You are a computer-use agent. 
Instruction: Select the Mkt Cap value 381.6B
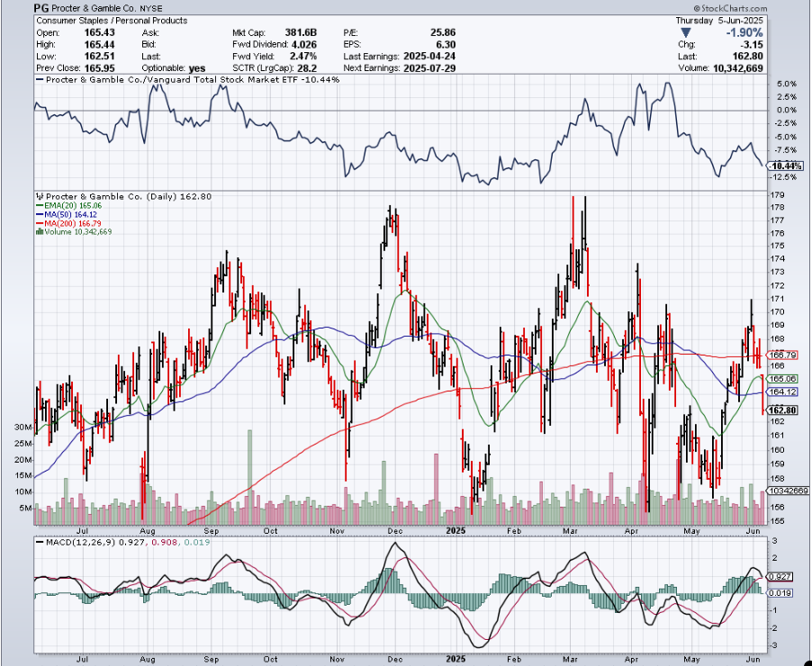(x=301, y=32)
